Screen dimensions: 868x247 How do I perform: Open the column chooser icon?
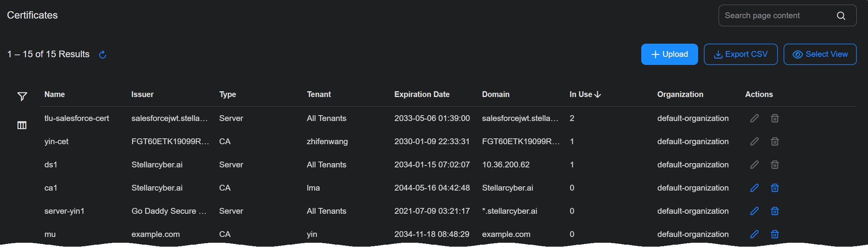(x=22, y=125)
